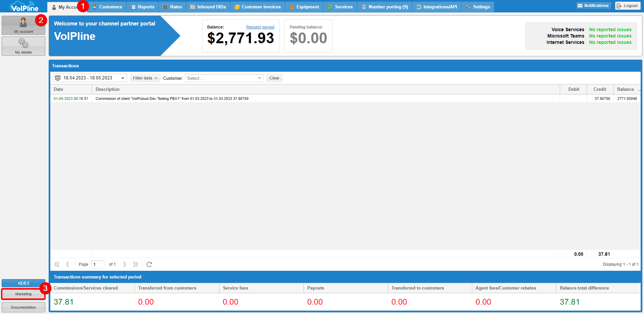The width and height of the screenshot is (644, 314).
Task: Click the page number field
Action: click(97, 264)
